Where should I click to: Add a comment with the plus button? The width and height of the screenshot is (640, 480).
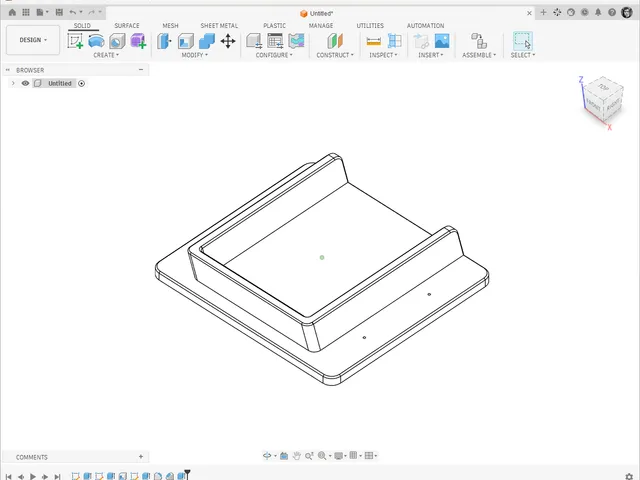[141, 457]
